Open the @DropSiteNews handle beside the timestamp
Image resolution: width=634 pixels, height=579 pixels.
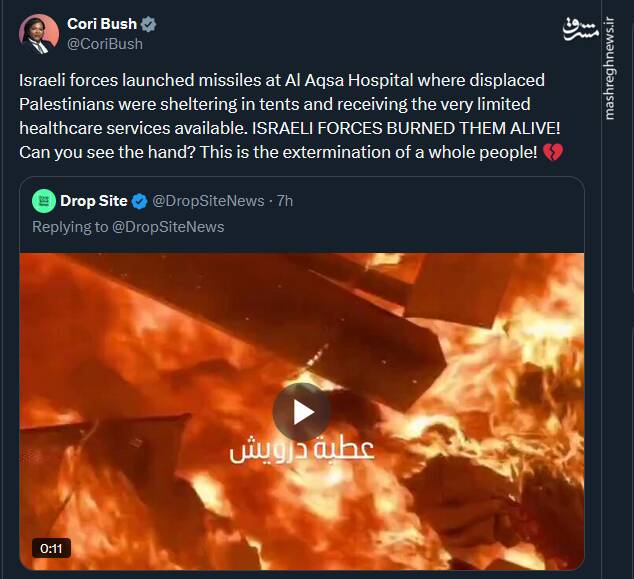[x=208, y=201]
